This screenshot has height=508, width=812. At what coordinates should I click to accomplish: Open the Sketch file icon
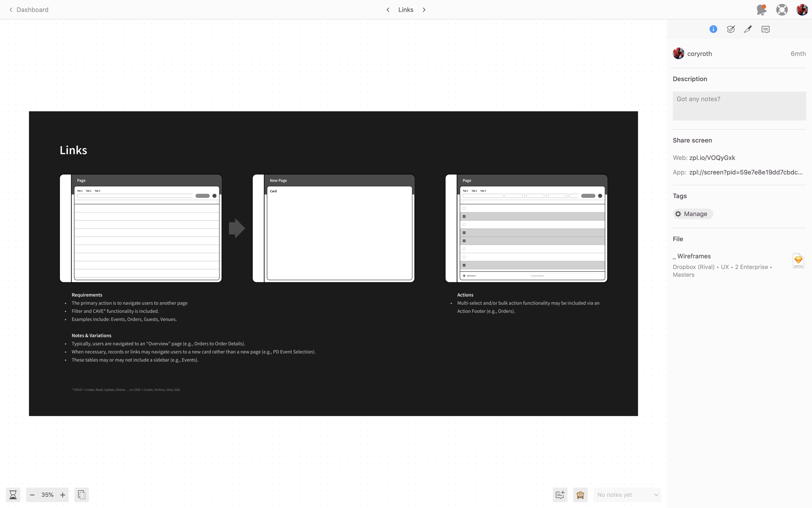[x=798, y=261]
